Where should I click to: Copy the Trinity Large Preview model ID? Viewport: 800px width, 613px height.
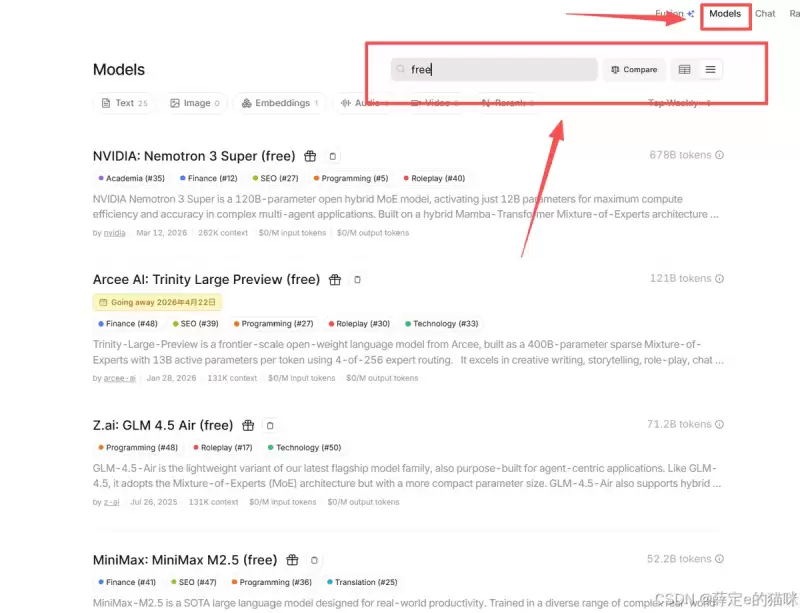[x=357, y=280]
